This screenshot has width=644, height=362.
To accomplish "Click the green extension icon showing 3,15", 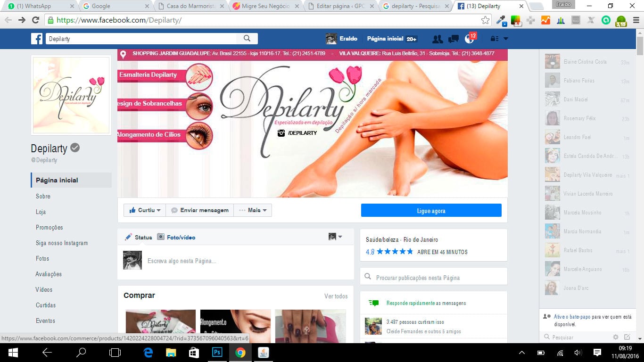I will (621, 21).
